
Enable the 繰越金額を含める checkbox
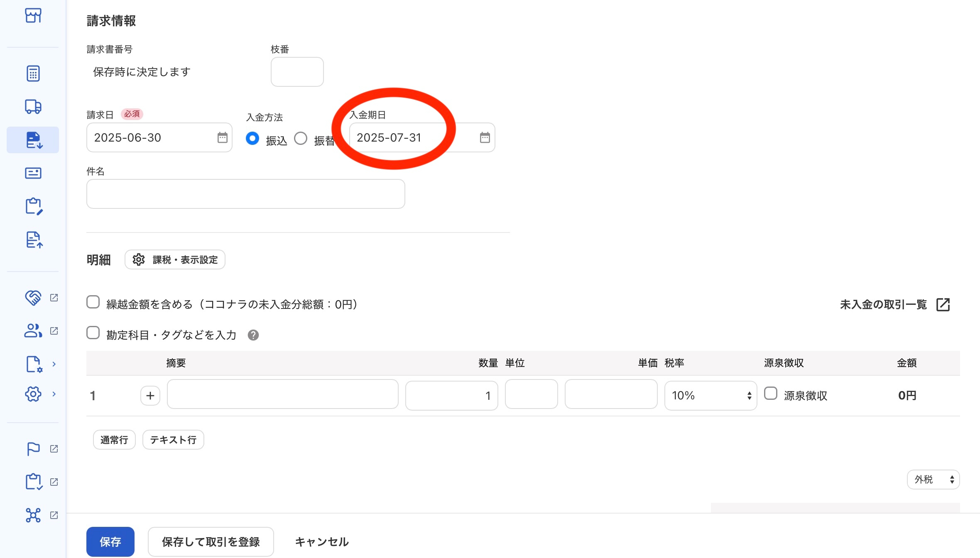pyautogui.click(x=93, y=302)
